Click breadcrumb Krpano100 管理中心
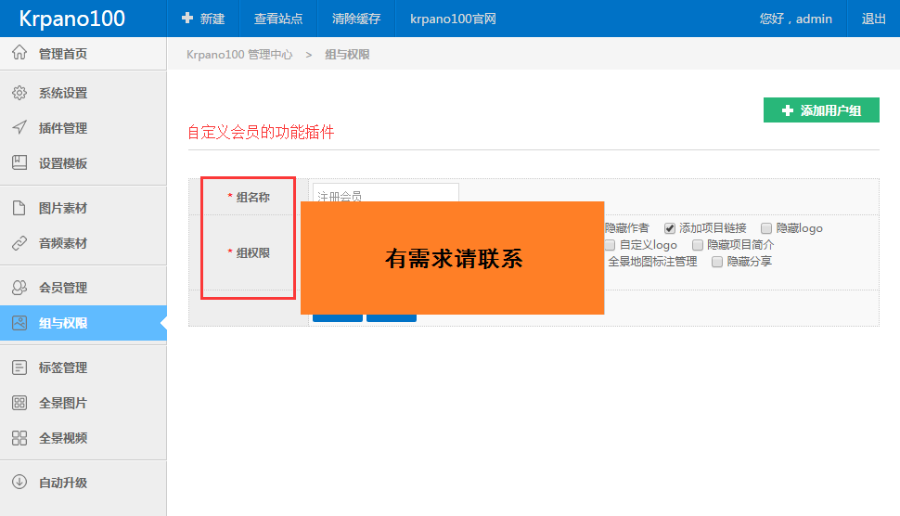 point(239,55)
